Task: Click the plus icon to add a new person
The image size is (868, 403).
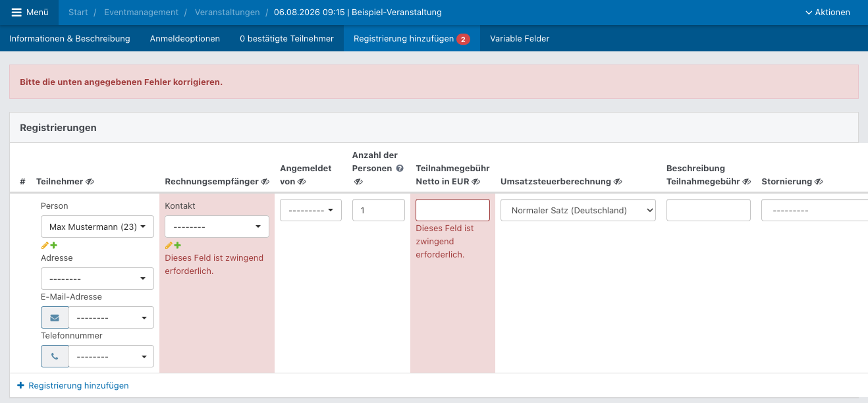Action: 53,245
